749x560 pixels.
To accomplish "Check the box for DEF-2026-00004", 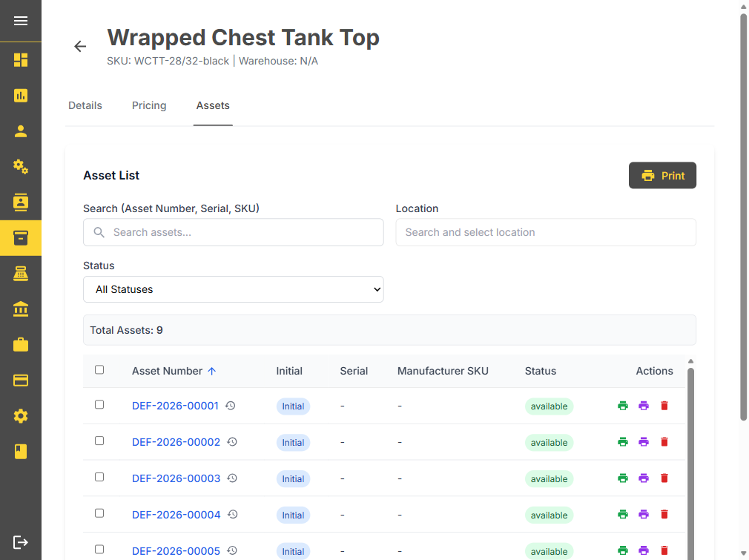I will [99, 513].
